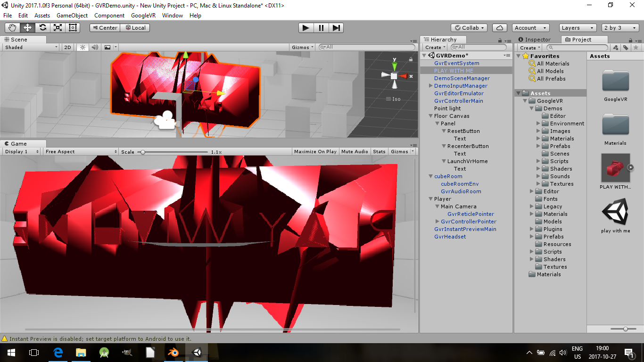The height and width of the screenshot is (362, 644).
Task: Toggle Mute Audio in Game view
Action: (x=355, y=152)
